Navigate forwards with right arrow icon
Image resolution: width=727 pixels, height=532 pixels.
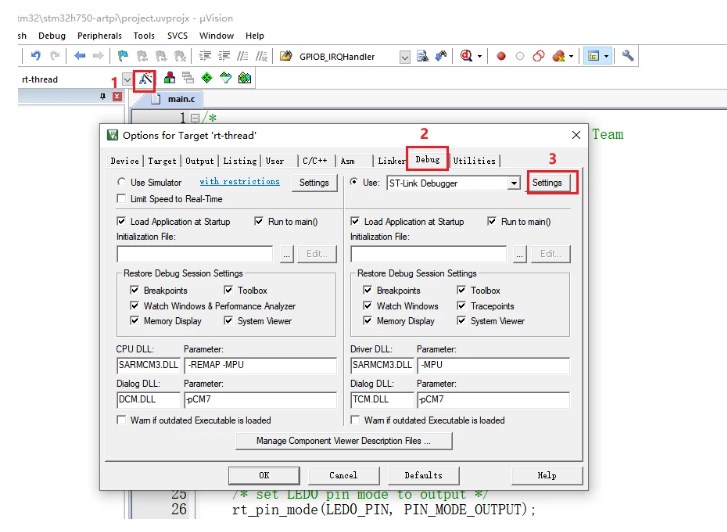[98, 56]
